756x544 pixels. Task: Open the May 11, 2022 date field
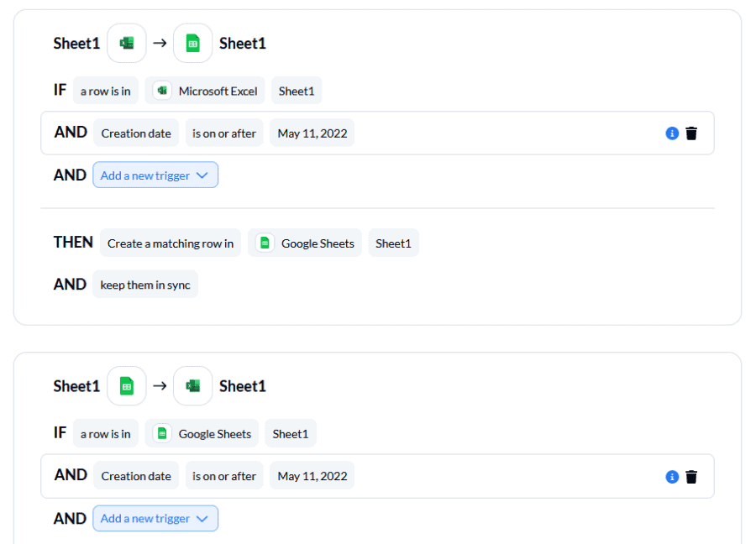click(312, 133)
